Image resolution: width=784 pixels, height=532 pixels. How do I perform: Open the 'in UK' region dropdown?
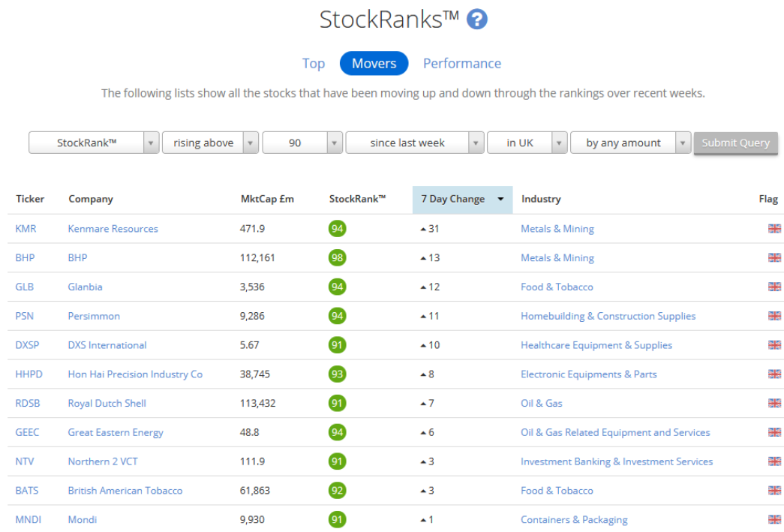527,143
